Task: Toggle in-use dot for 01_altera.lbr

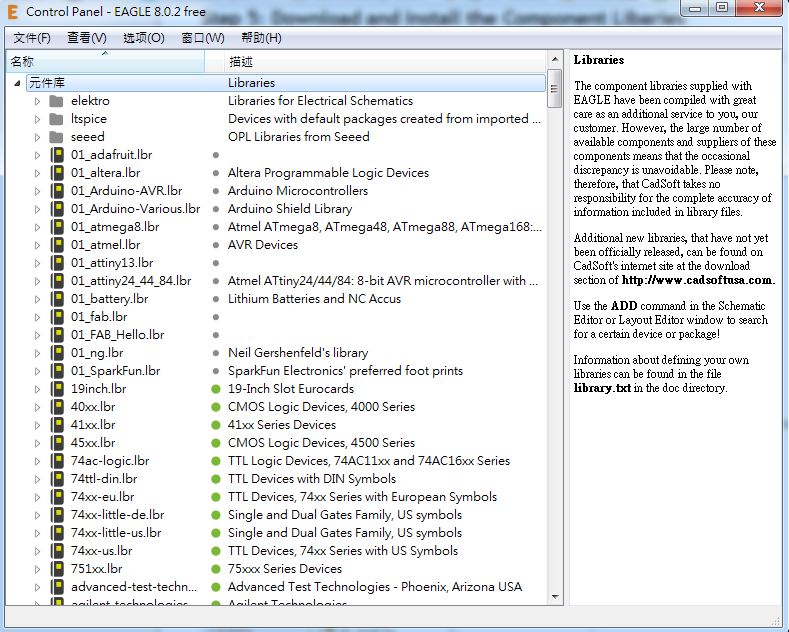Action: pyautogui.click(x=216, y=173)
